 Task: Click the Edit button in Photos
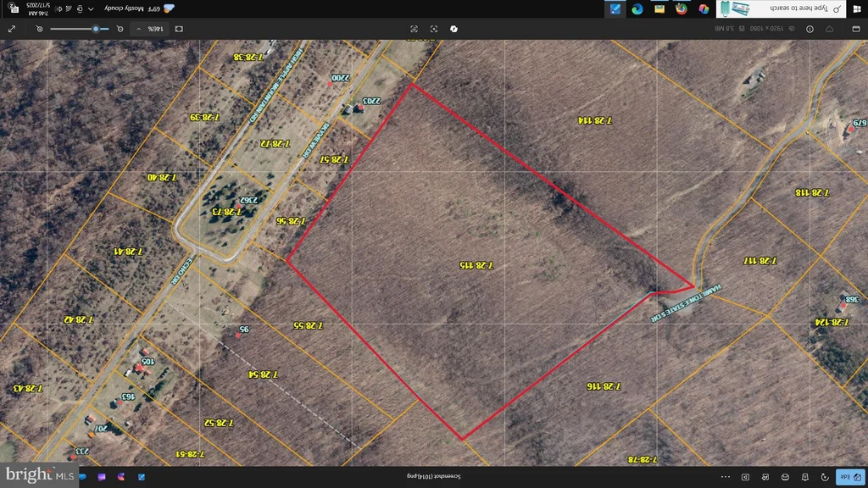pos(850,477)
